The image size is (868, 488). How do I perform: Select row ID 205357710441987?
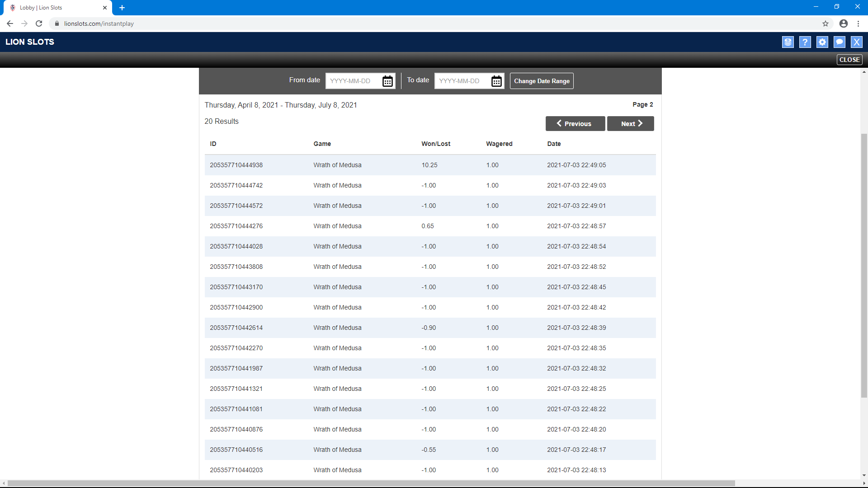tap(430, 368)
